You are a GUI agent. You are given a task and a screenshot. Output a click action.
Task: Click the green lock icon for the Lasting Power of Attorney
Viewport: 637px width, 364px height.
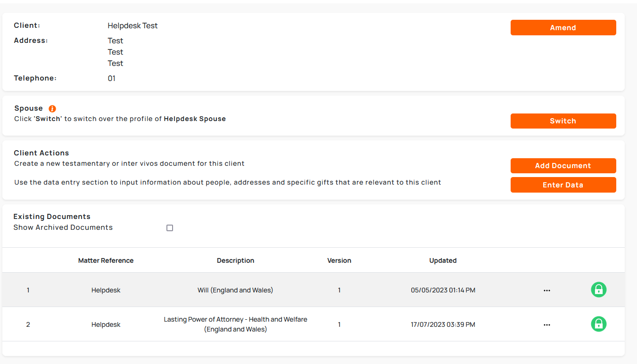(598, 324)
